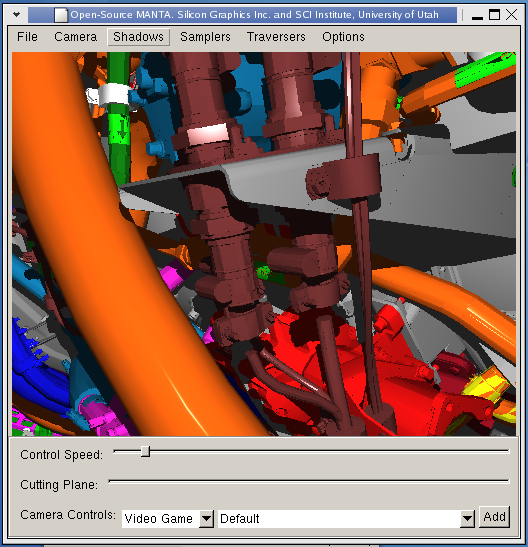This screenshot has height=547, width=528.
Task: Open the Shadows menu
Action: click(138, 37)
